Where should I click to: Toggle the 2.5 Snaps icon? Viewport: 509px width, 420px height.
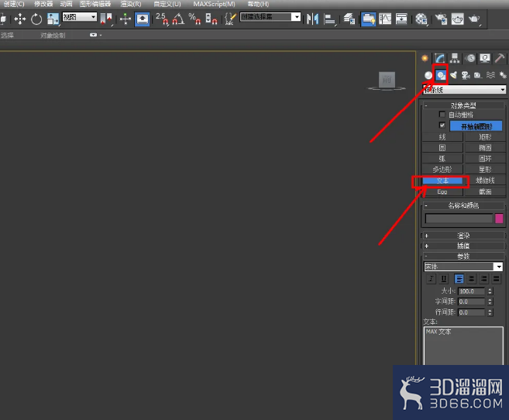coord(162,19)
